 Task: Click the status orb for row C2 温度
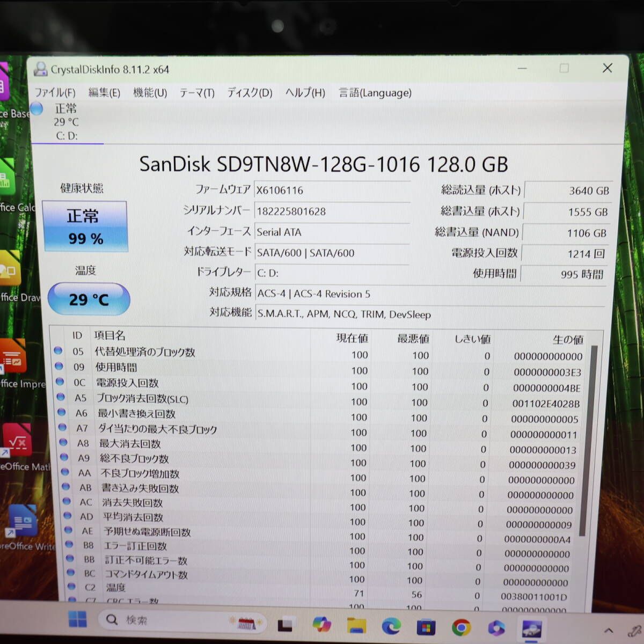tap(71, 587)
